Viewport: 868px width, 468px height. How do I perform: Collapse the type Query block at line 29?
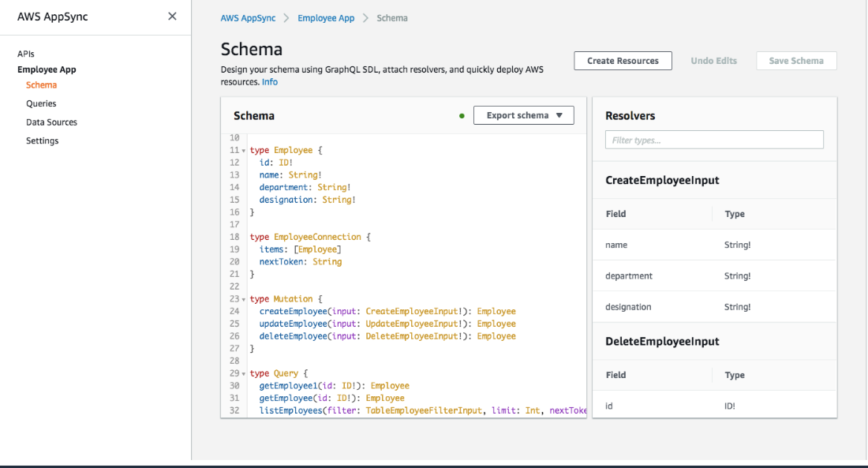pos(244,374)
